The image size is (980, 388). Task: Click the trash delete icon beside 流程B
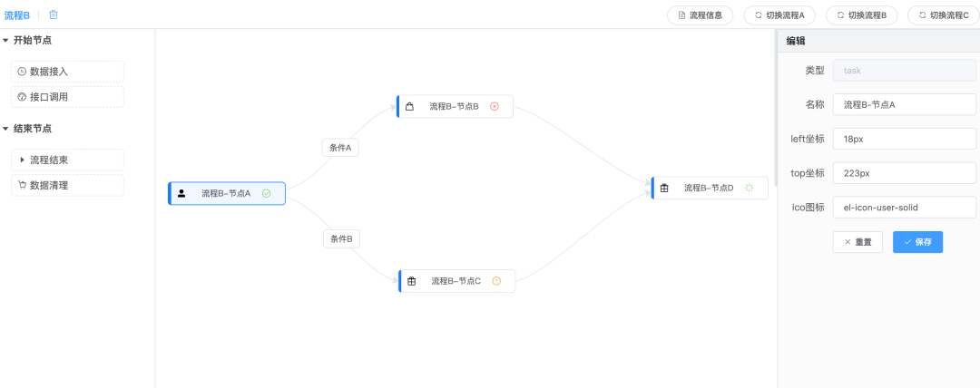tap(54, 15)
